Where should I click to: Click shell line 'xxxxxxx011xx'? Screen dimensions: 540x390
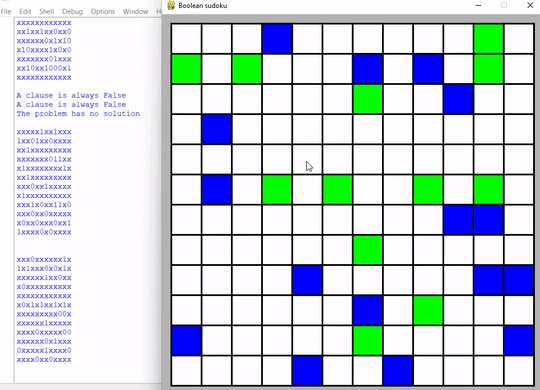click(44, 159)
